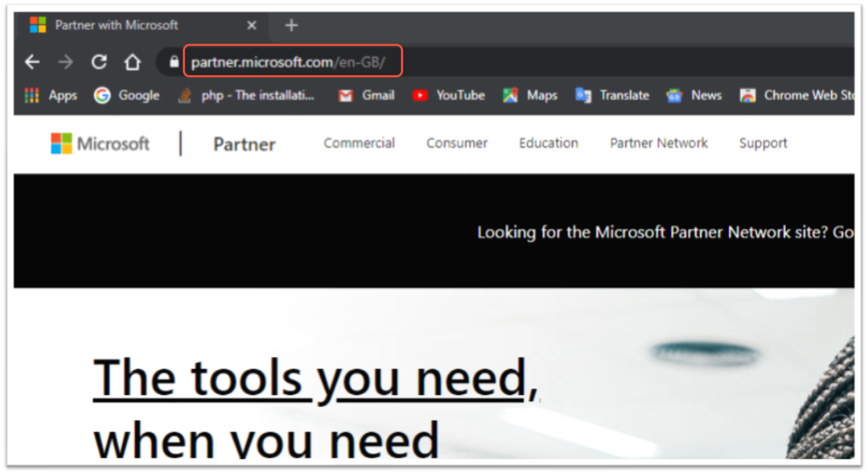
Task: Go back using the browser back arrow
Action: click(33, 62)
